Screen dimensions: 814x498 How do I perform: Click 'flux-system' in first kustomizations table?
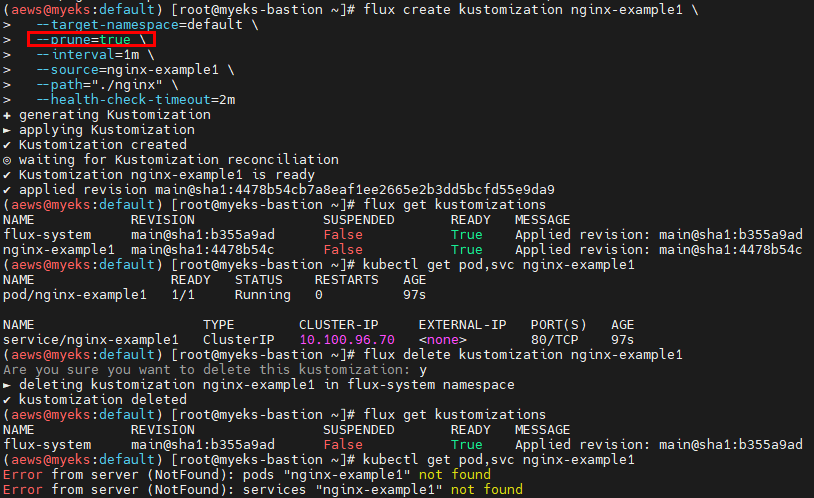coord(47,235)
